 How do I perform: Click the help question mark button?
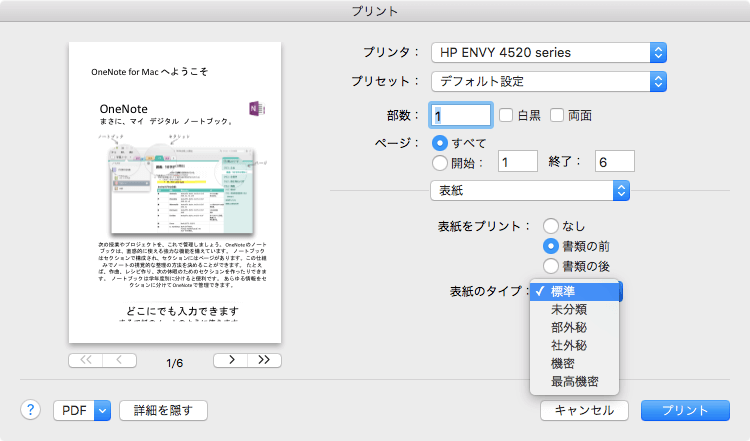click(30, 410)
